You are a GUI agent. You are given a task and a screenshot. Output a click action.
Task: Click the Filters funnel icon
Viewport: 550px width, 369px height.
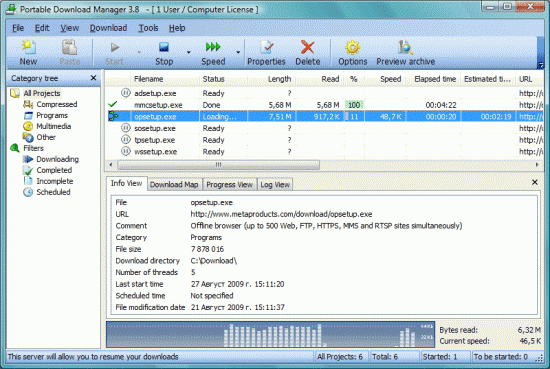coord(15,148)
